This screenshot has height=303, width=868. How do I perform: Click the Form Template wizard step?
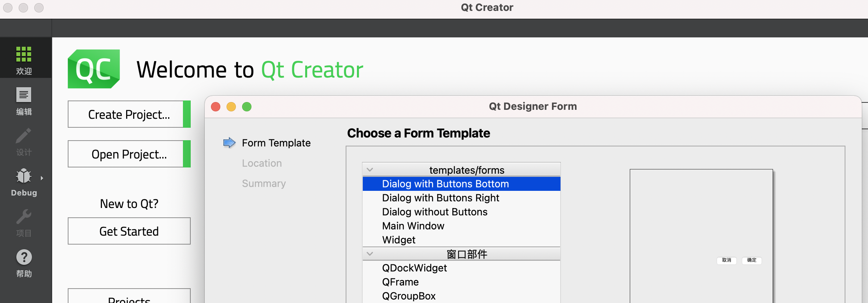click(x=276, y=143)
